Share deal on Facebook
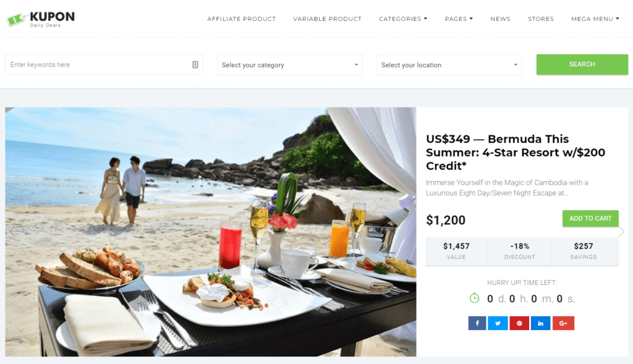 477,323
